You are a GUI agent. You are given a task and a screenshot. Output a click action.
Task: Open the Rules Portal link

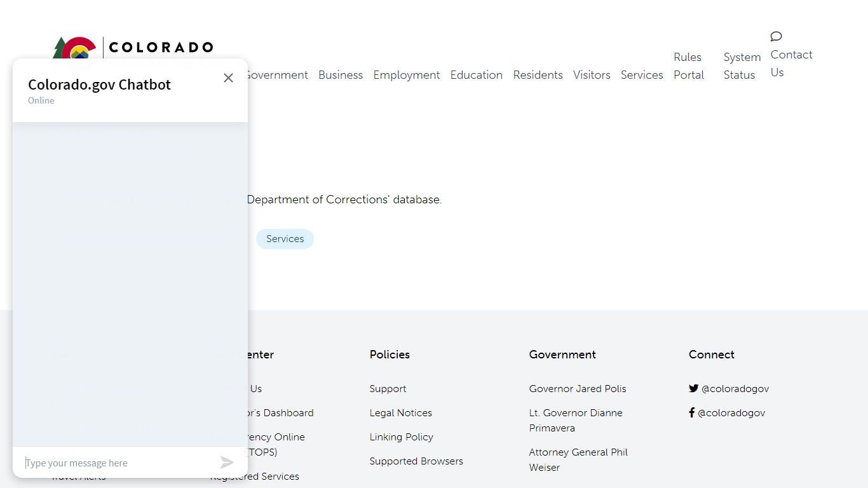(x=689, y=66)
